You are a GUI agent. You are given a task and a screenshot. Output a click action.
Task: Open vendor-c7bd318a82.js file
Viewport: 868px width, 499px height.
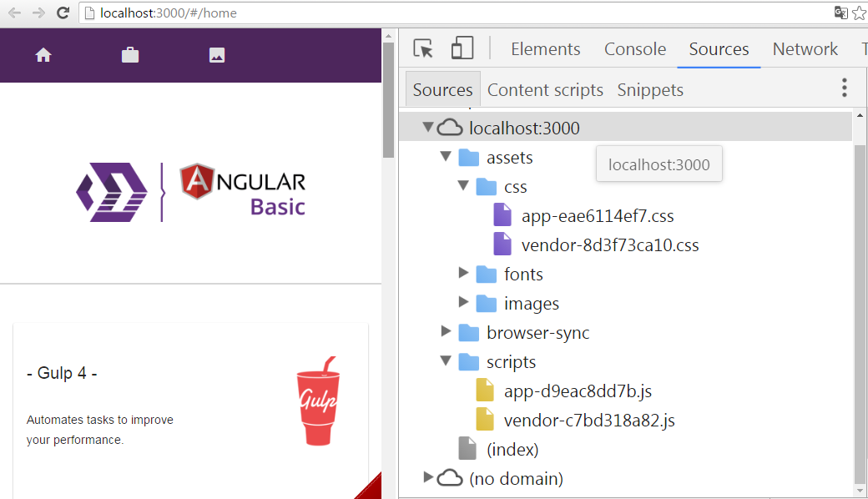[x=589, y=421]
